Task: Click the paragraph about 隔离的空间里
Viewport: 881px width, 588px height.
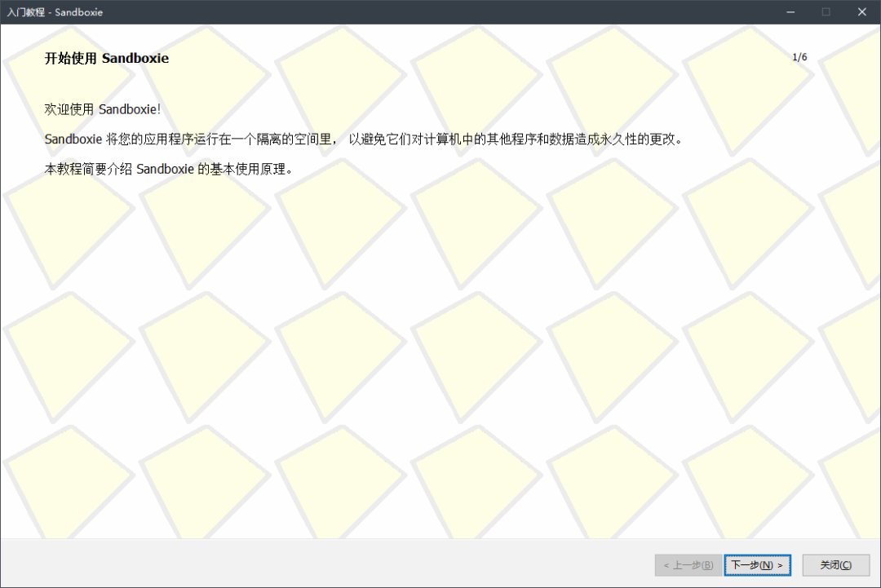Action: (x=365, y=139)
